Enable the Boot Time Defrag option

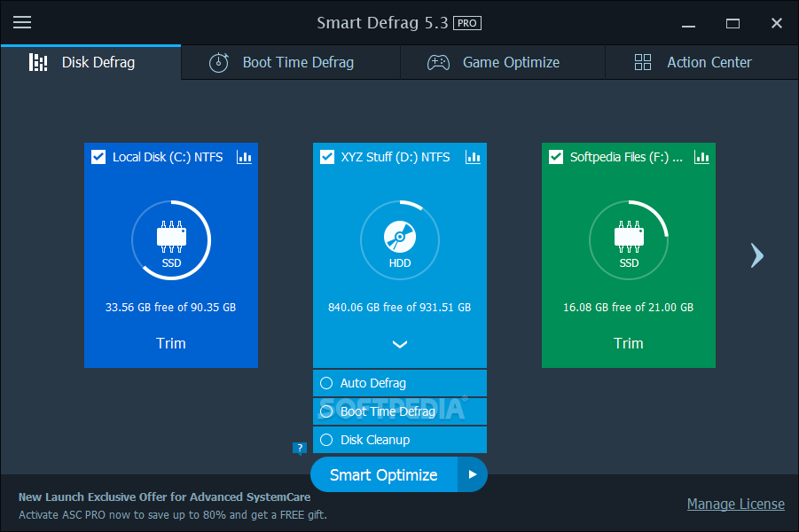click(399, 411)
